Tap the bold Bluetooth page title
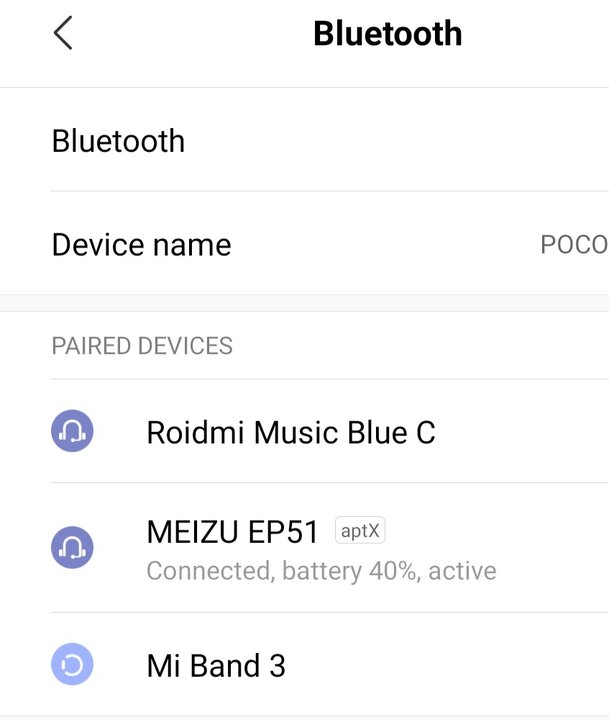The height and width of the screenshot is (720, 609). pyautogui.click(x=388, y=34)
